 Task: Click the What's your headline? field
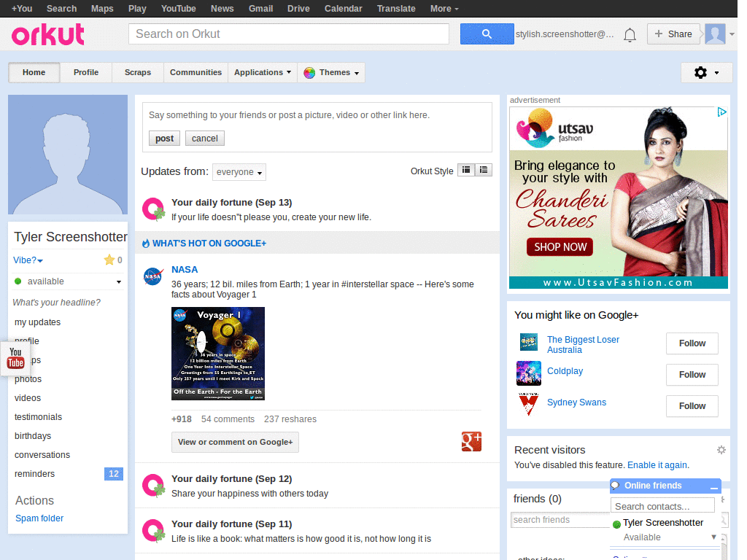point(57,303)
